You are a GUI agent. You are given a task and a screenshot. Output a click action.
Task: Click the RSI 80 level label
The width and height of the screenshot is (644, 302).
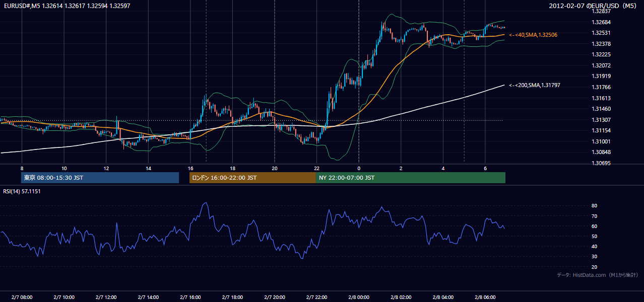[x=594, y=206]
